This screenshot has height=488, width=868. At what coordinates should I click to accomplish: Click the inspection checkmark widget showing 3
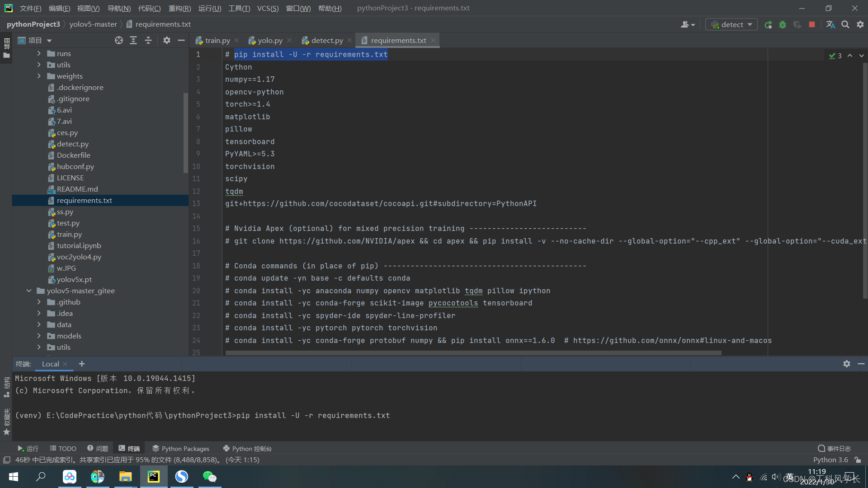click(835, 56)
